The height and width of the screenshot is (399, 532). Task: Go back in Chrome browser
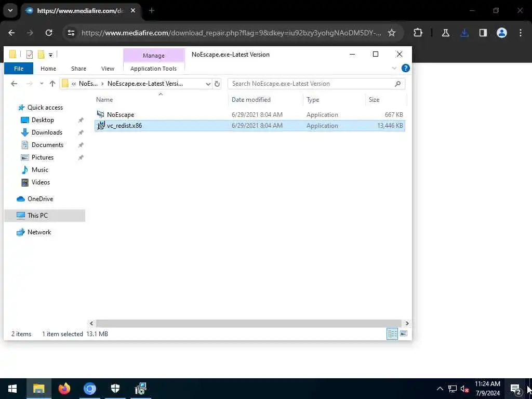click(x=11, y=33)
